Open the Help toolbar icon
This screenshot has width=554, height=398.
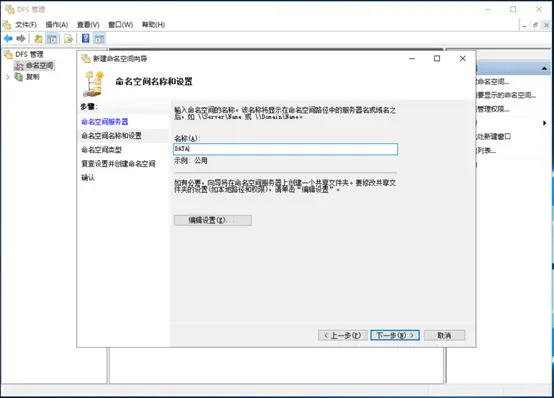pos(86,38)
